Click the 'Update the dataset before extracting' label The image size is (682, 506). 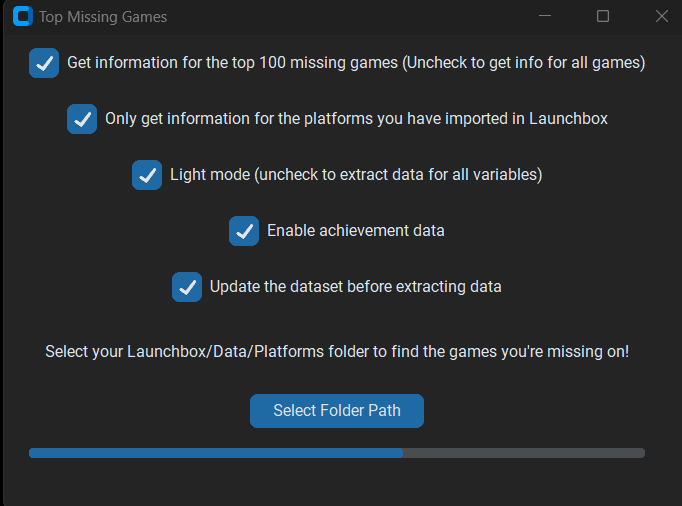pos(355,287)
